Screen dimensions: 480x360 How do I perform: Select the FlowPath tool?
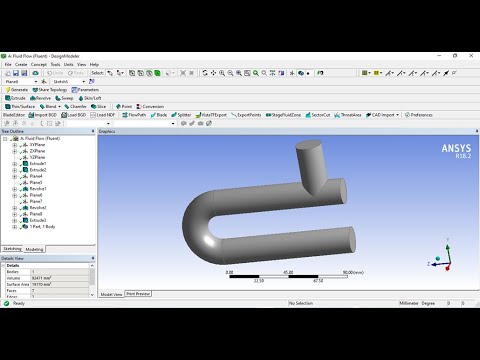coord(134,115)
